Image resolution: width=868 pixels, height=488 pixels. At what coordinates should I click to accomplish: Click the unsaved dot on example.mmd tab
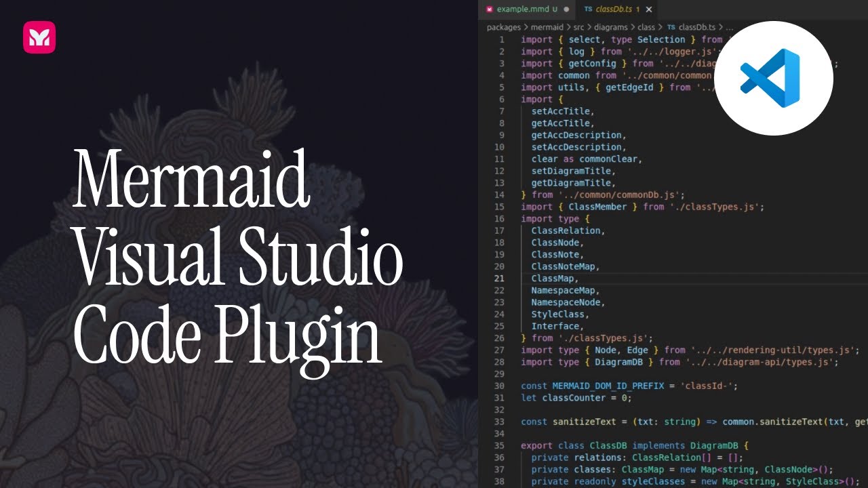point(566,9)
